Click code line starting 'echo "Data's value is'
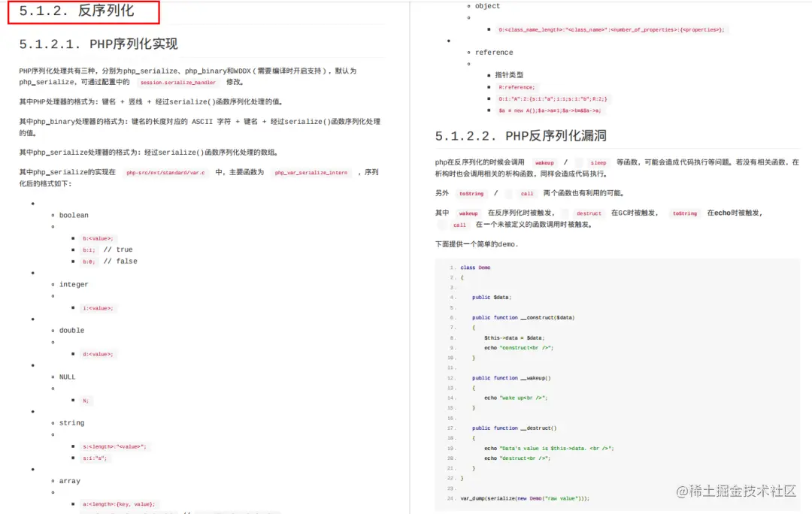Screen dimensions: 812x514 tap(549, 449)
